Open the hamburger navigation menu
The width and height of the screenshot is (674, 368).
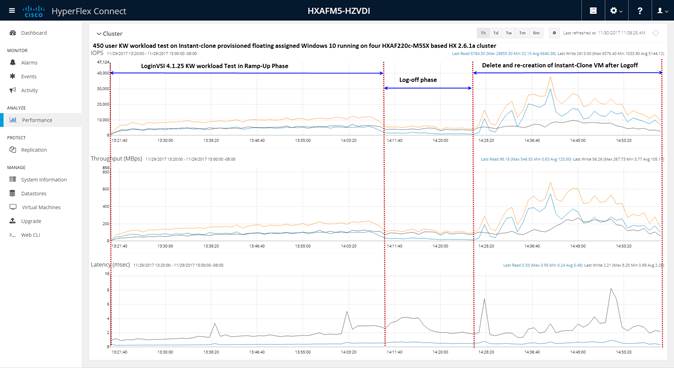click(x=12, y=10)
